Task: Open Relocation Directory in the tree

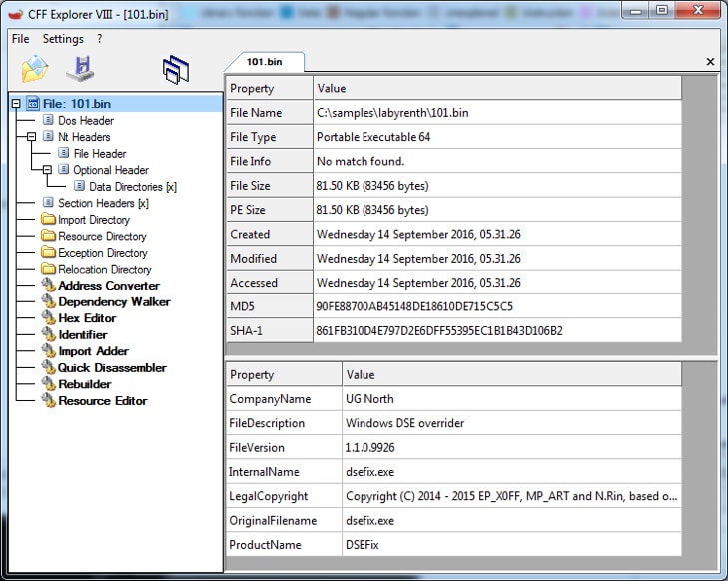Action: pos(105,269)
